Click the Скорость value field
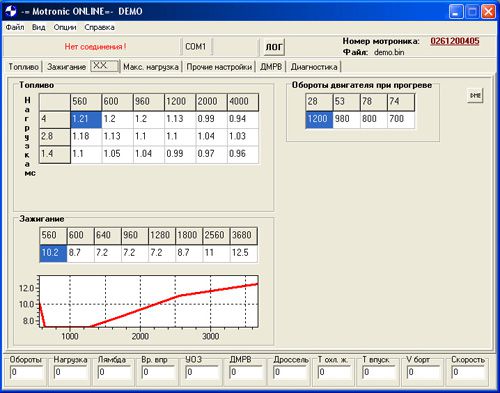 [x=468, y=373]
